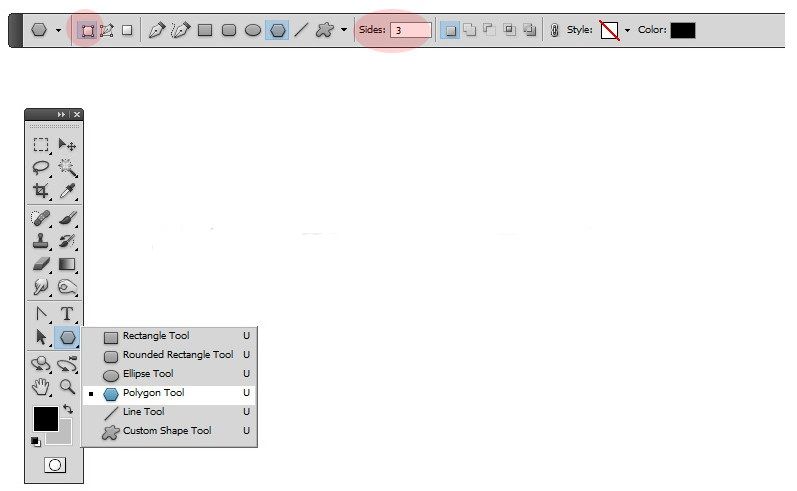The image size is (797, 491).
Task: Click the black Color swatch in options bar
Action: point(683,30)
